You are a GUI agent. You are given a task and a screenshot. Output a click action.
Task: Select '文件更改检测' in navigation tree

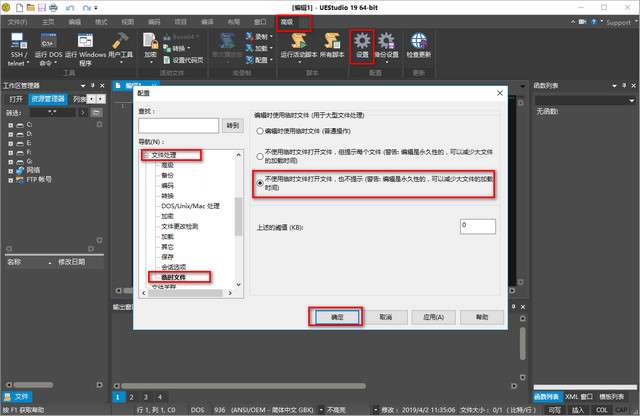(x=180, y=226)
